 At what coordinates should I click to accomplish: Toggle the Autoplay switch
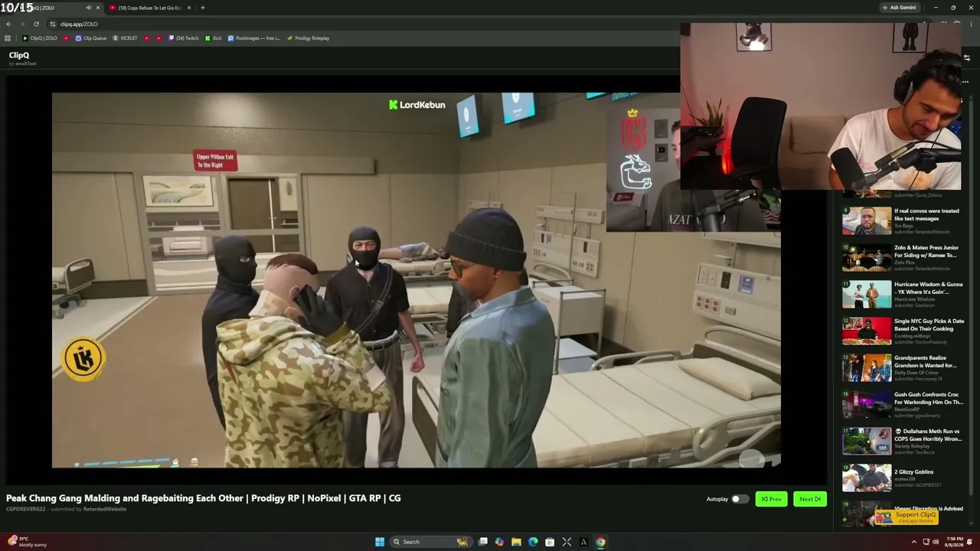click(x=740, y=499)
